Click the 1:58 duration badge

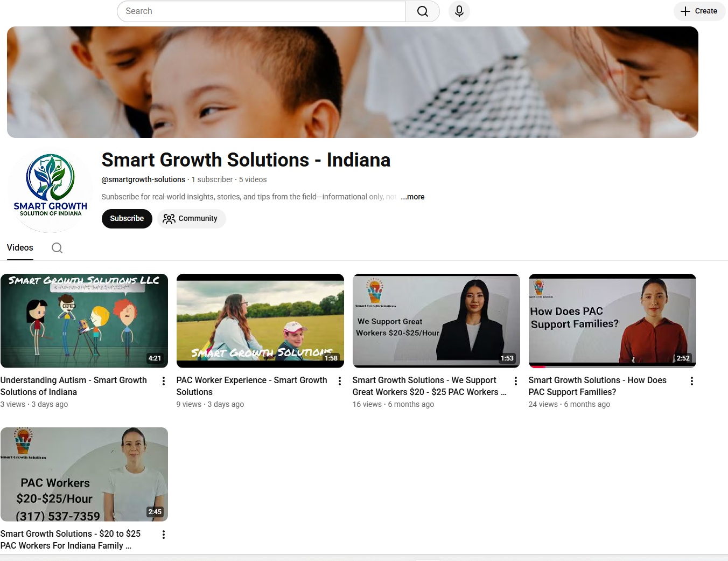pyautogui.click(x=331, y=358)
